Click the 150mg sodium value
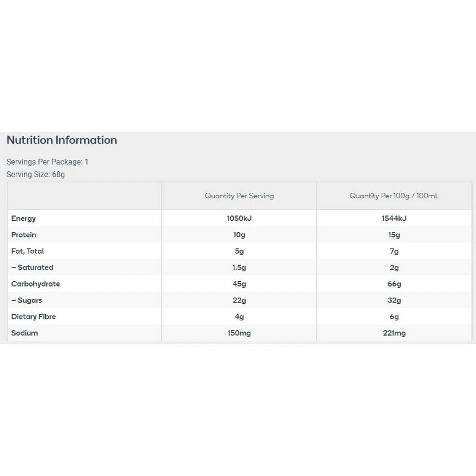 239,333
